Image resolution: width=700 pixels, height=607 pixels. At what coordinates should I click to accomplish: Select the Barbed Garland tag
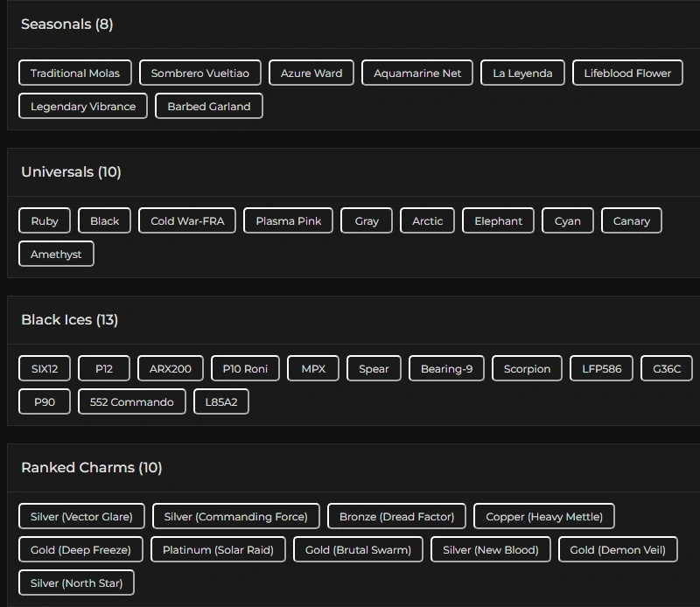pos(209,106)
